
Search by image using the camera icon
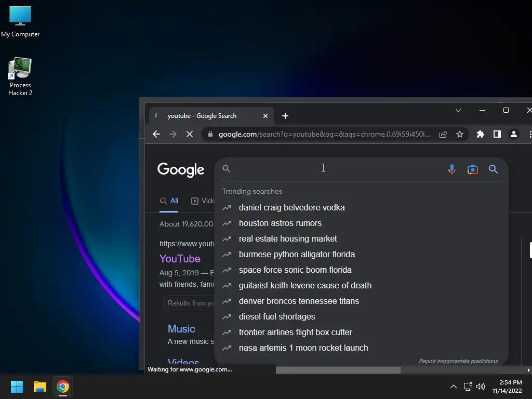(x=473, y=169)
